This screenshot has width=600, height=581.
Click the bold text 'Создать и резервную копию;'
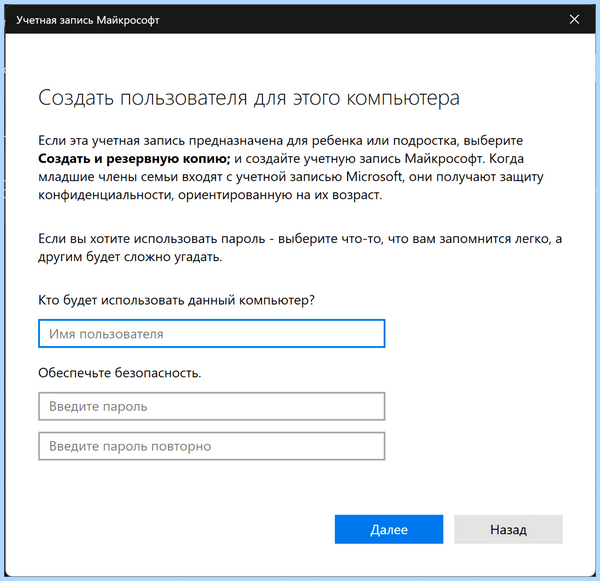(x=134, y=158)
